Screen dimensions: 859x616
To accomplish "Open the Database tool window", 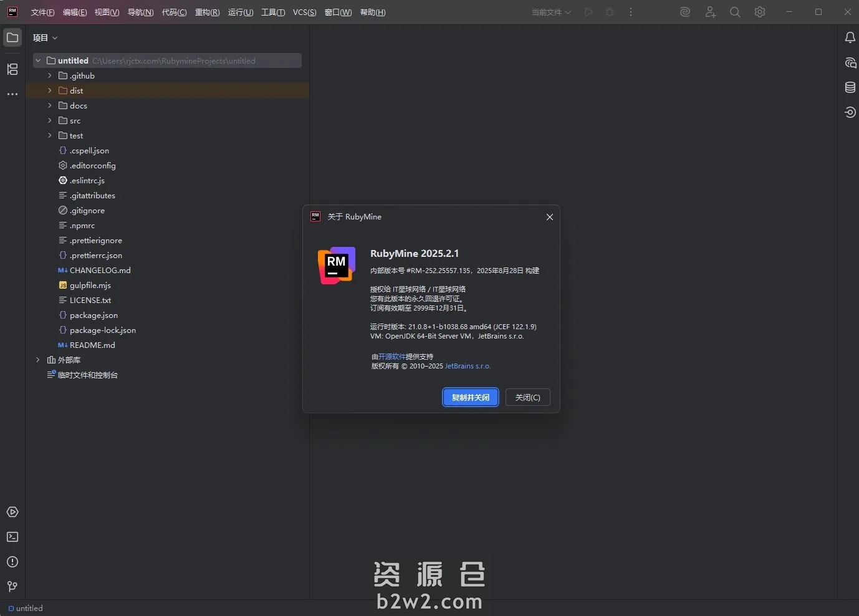I will (x=850, y=87).
